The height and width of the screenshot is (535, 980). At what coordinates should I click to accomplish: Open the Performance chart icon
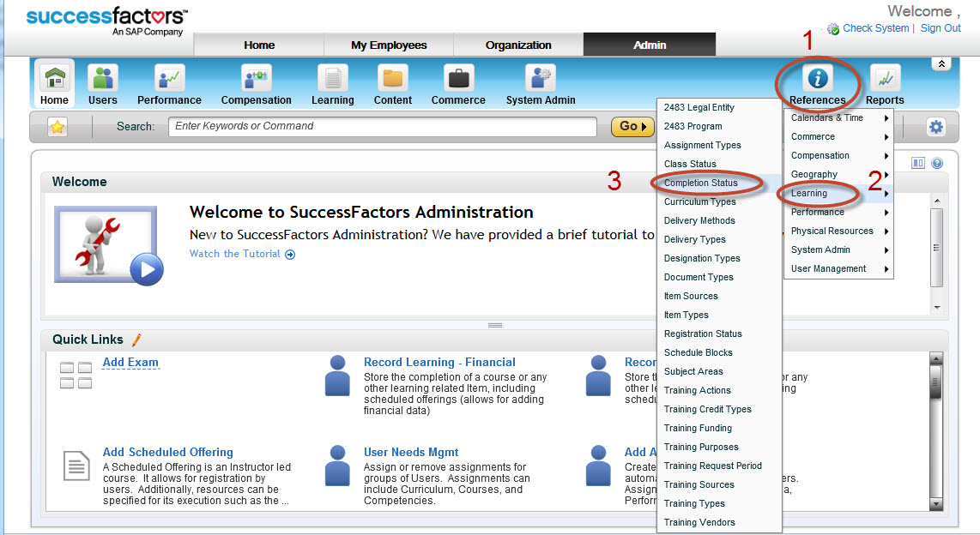(x=169, y=79)
